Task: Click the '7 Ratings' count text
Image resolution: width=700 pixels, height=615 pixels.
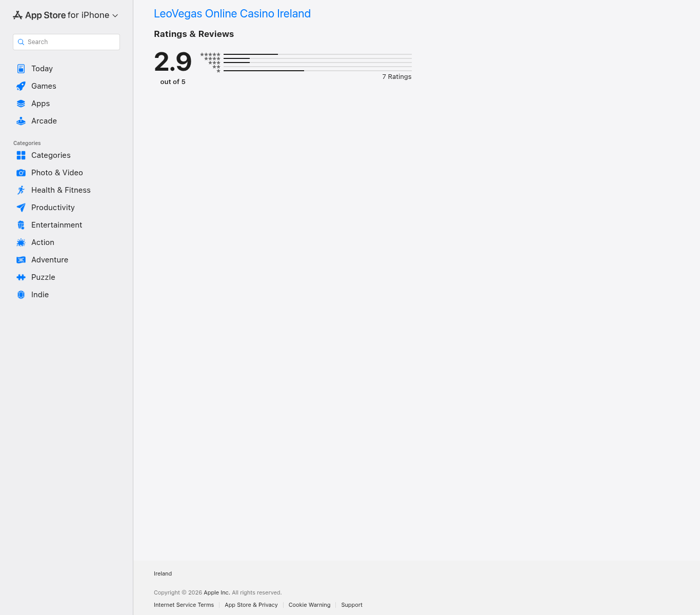Action: coord(397,77)
